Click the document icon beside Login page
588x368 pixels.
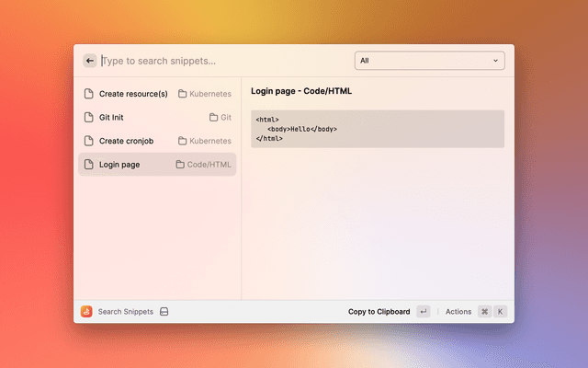89,165
